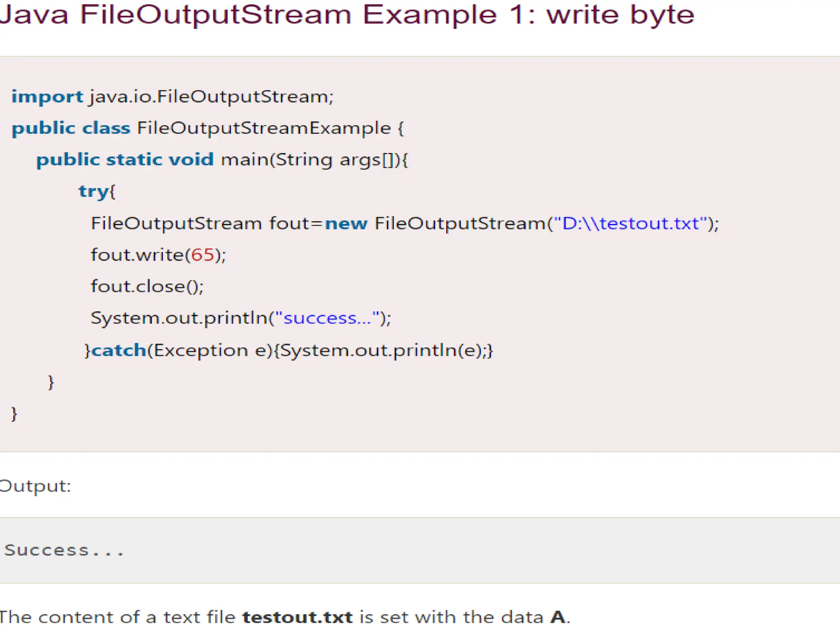Click the red number 65
The image size is (840, 630).
(203, 255)
